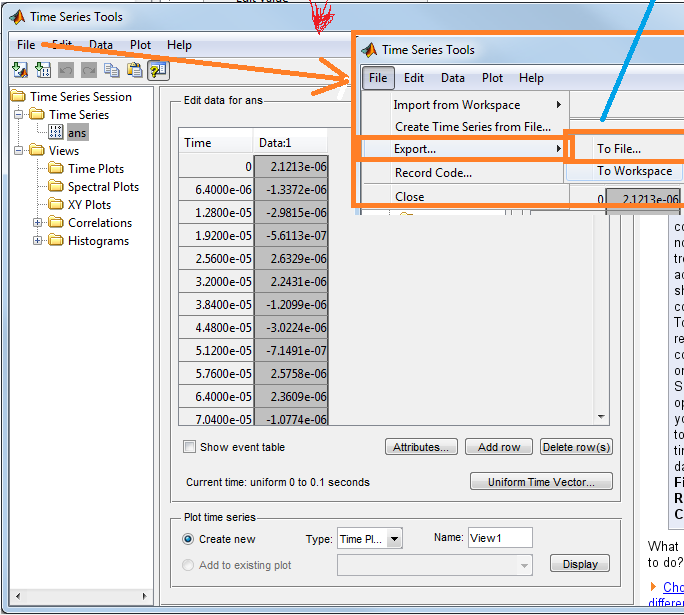Screen dimensions: 684x615
Task: Open Plot menu in main window
Action: click(x=140, y=45)
